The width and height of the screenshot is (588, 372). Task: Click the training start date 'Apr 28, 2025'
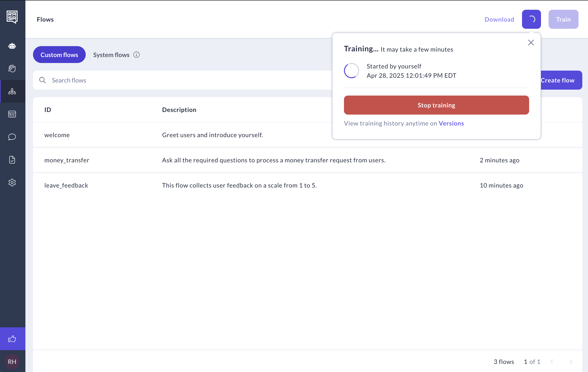pos(385,75)
